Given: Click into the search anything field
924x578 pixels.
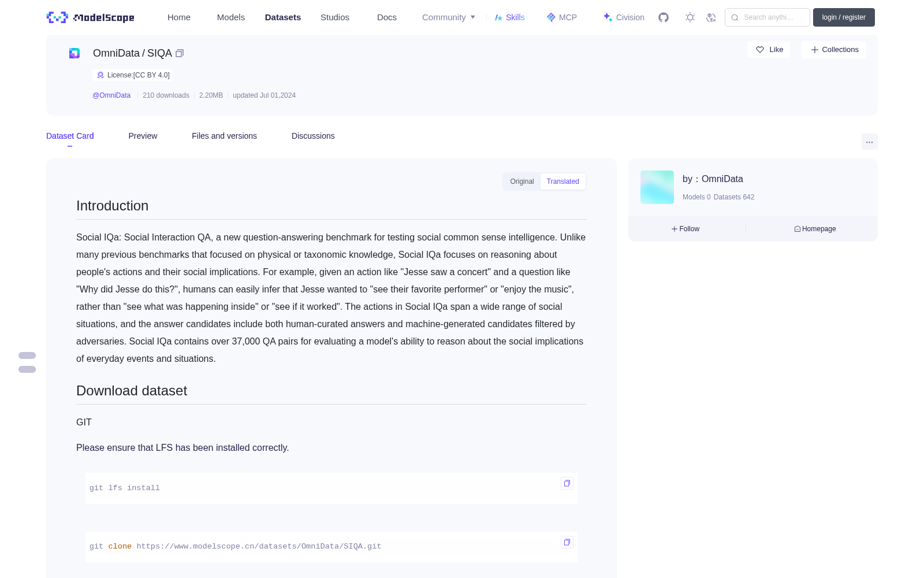Looking at the screenshot, I should (x=767, y=17).
